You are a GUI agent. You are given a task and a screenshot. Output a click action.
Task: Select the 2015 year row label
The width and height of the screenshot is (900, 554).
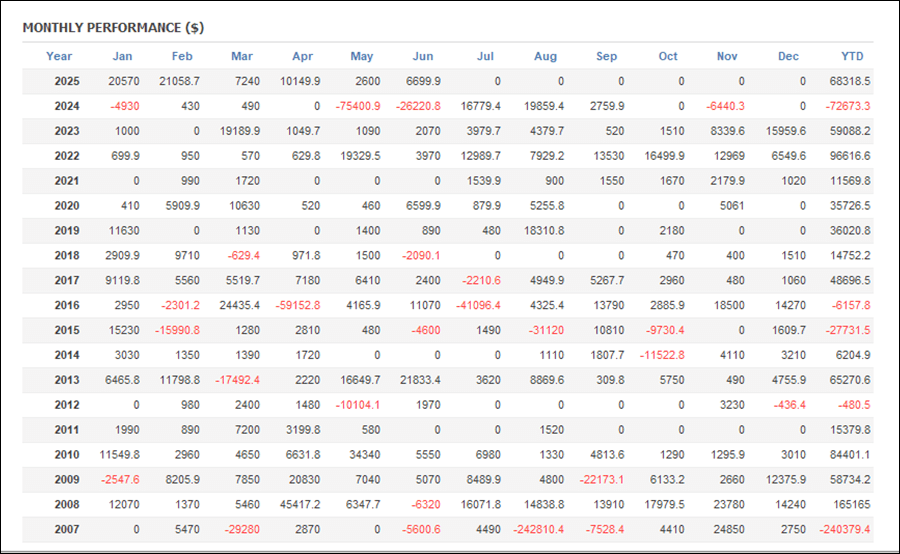[x=67, y=330]
